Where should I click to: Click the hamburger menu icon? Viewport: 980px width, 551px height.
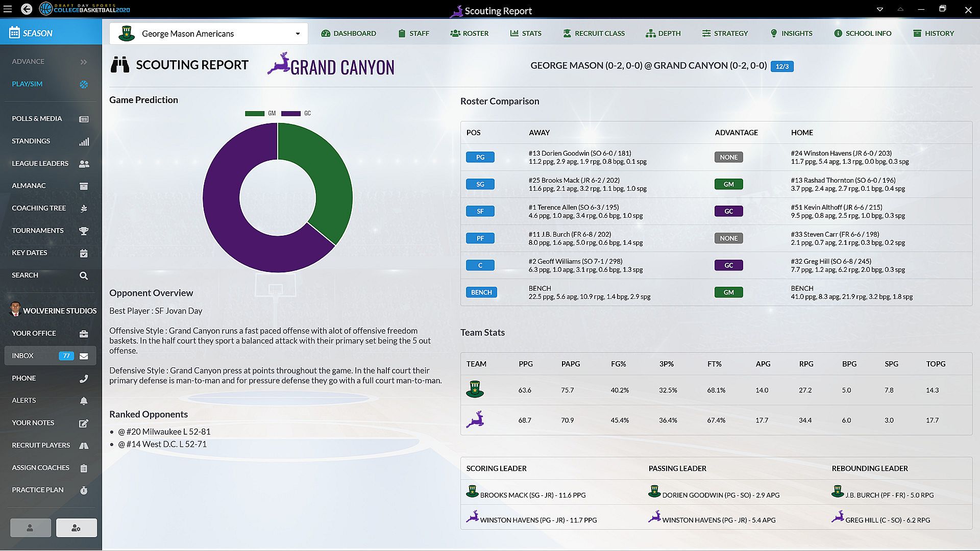pos(7,9)
